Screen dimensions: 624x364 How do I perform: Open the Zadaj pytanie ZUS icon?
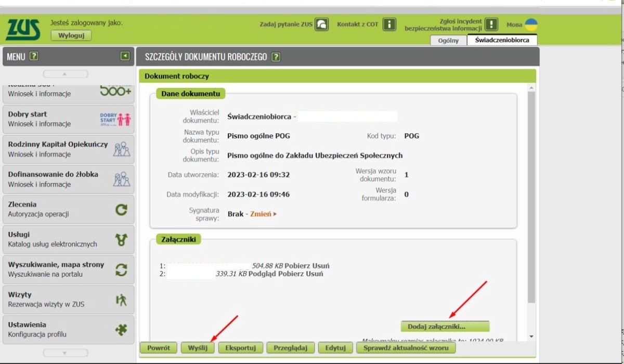pyautogui.click(x=322, y=24)
